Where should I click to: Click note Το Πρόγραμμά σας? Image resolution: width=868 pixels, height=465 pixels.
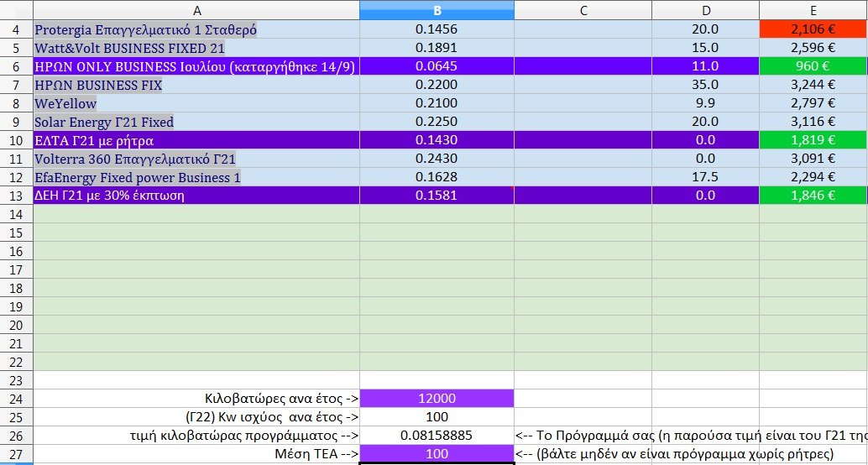[x=691, y=436]
